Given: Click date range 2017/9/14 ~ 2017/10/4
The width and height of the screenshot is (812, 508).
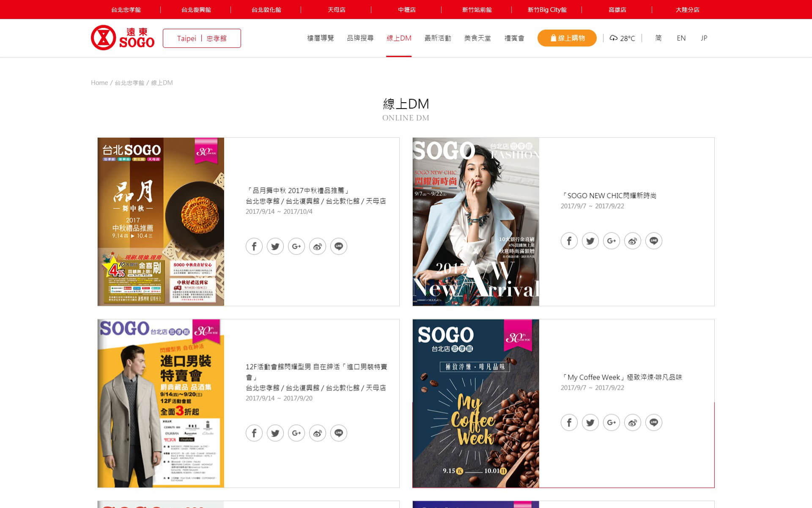Looking at the screenshot, I should pyautogui.click(x=279, y=211).
